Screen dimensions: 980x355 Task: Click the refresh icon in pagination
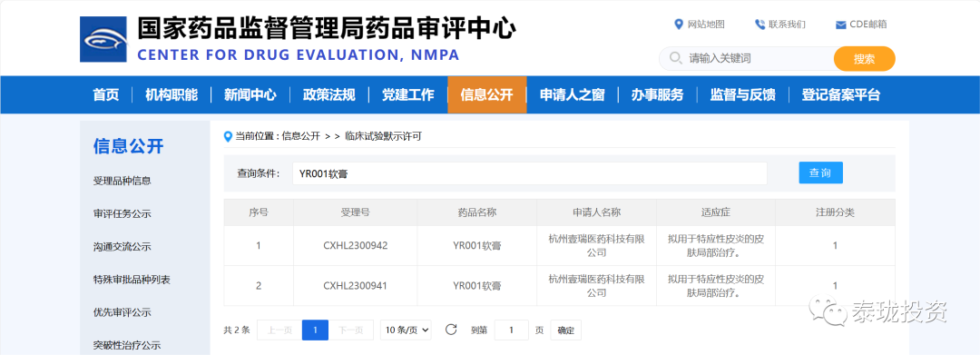point(451,330)
